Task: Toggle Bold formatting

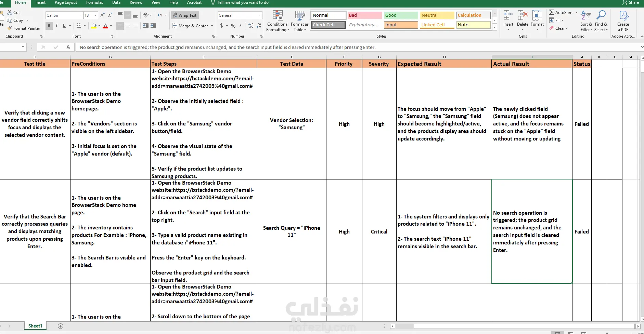Action: (x=49, y=26)
